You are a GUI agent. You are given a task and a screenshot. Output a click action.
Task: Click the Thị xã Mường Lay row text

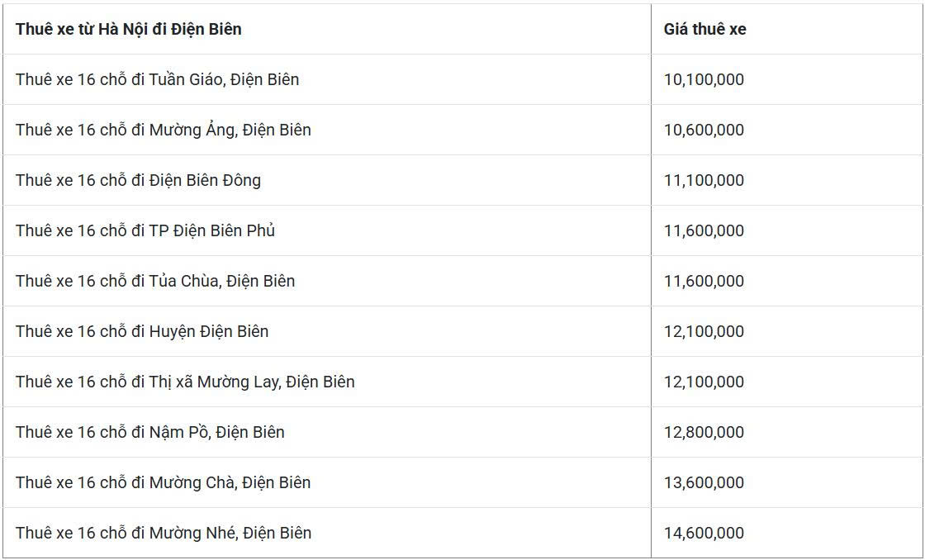185,382
